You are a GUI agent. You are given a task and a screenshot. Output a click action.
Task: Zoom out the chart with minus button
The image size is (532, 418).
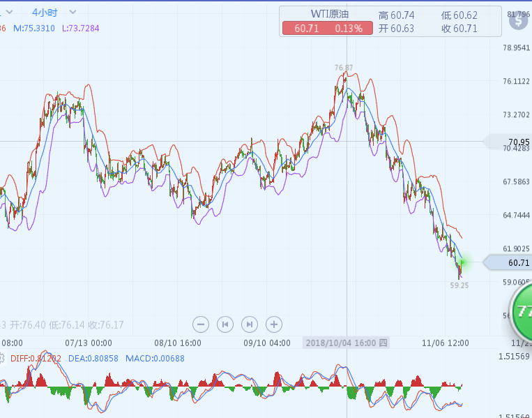pos(201,324)
